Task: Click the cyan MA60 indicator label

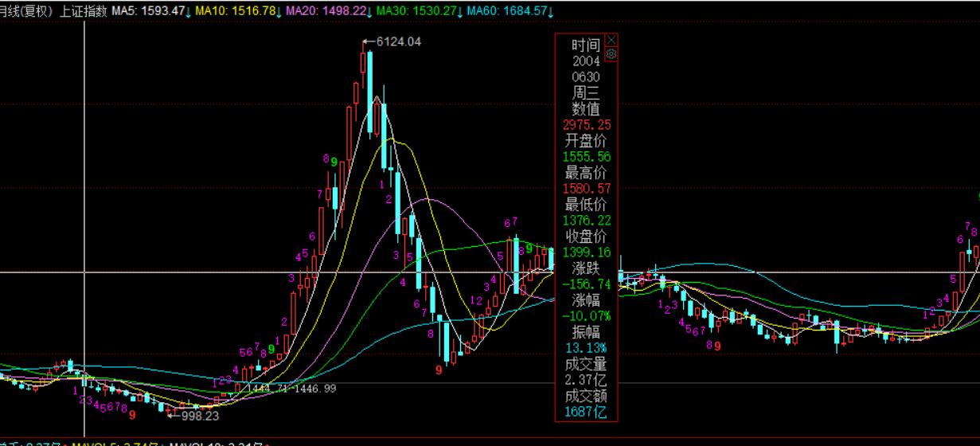Action: [509, 11]
